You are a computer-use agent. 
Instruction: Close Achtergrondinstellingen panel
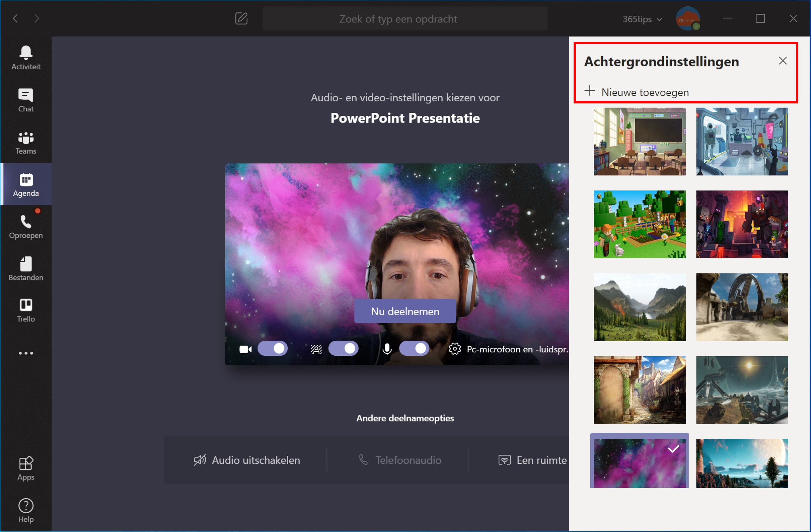coord(783,61)
